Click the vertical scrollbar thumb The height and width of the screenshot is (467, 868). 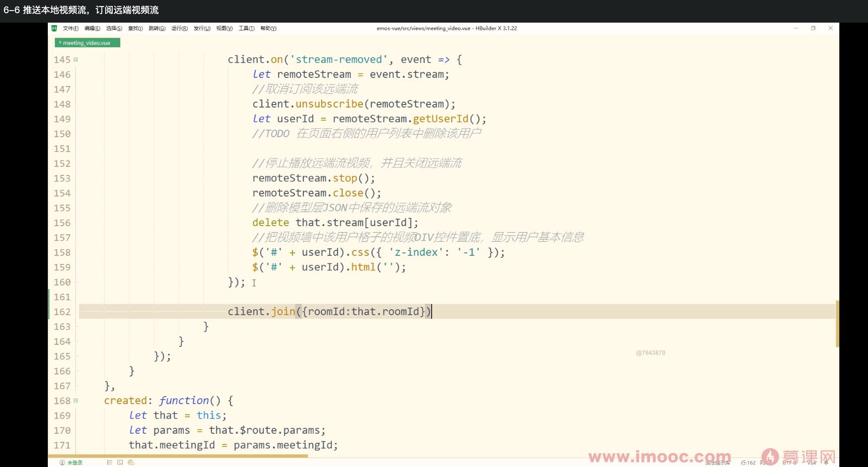click(837, 324)
